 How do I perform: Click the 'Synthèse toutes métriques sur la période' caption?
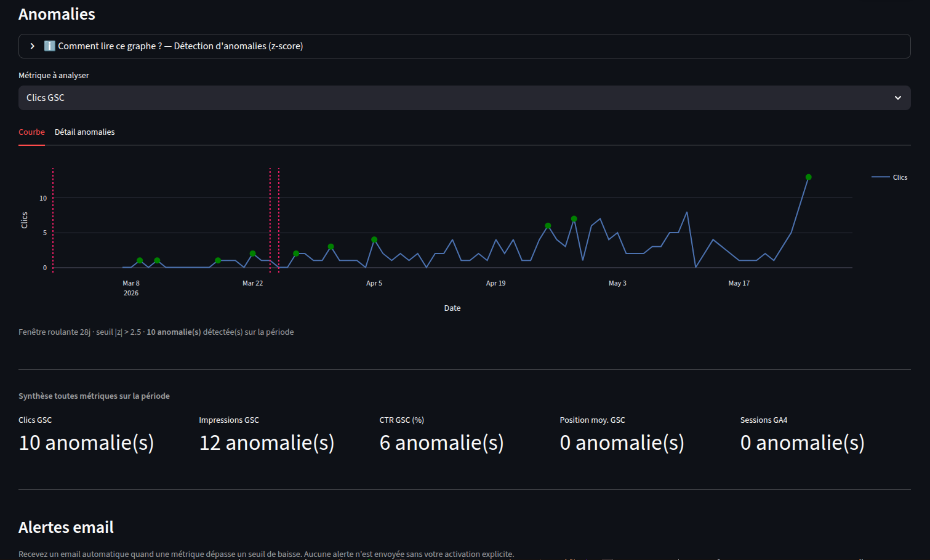click(x=94, y=396)
